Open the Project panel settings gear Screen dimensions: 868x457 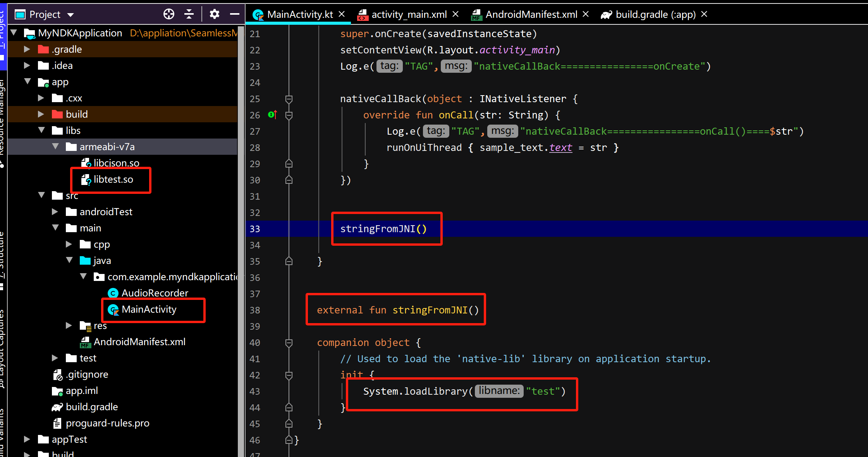[214, 14]
